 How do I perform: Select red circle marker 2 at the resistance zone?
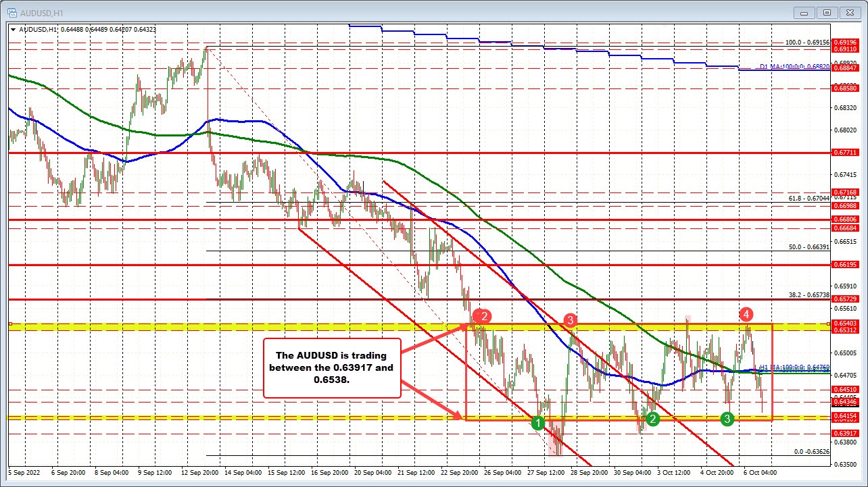pyautogui.click(x=483, y=315)
